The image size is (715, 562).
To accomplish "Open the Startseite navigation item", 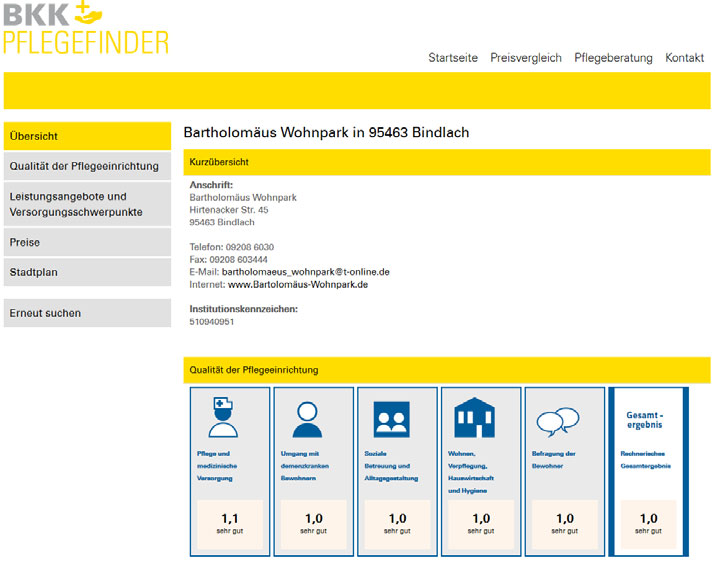I will (x=453, y=58).
